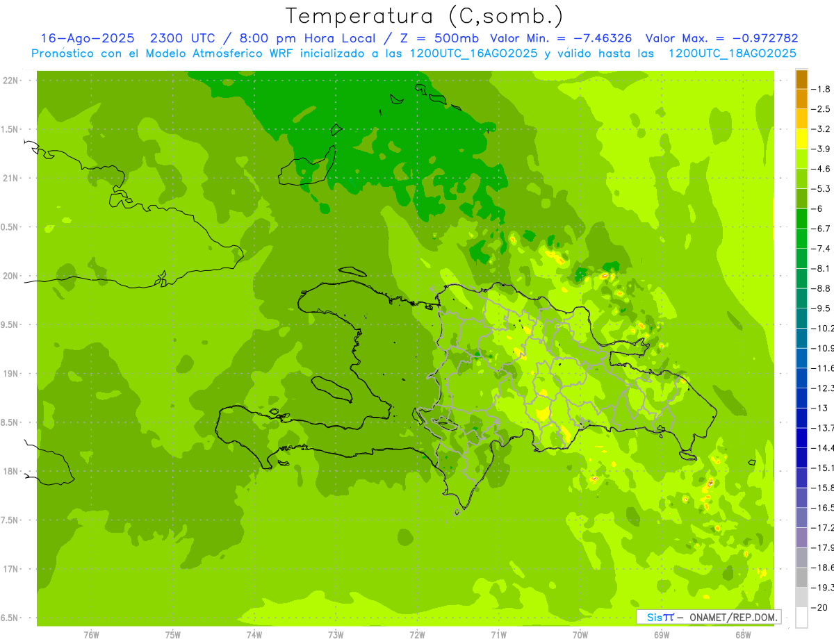This screenshot has height=644, width=834.
Task: Click the '68W' longitude label
Action: tap(743, 634)
